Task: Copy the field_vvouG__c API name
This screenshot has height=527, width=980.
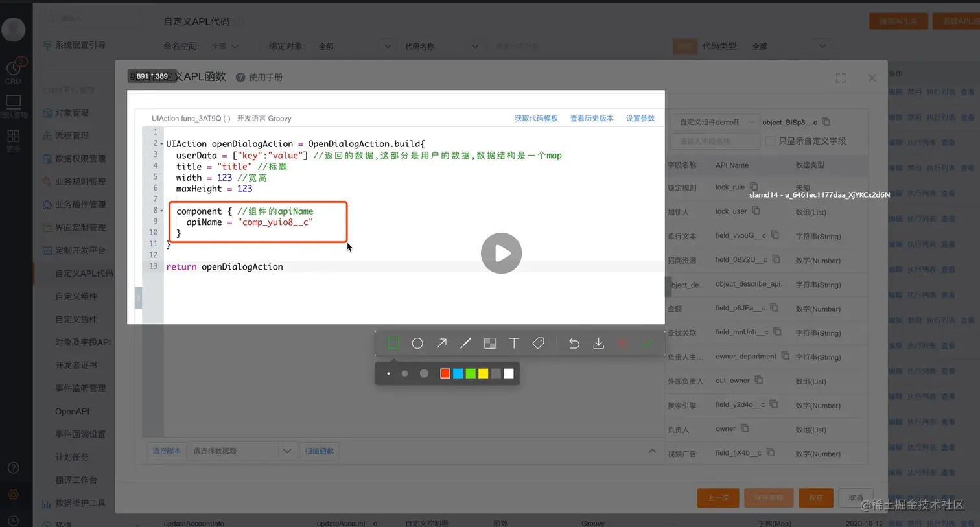Action: 775,235
